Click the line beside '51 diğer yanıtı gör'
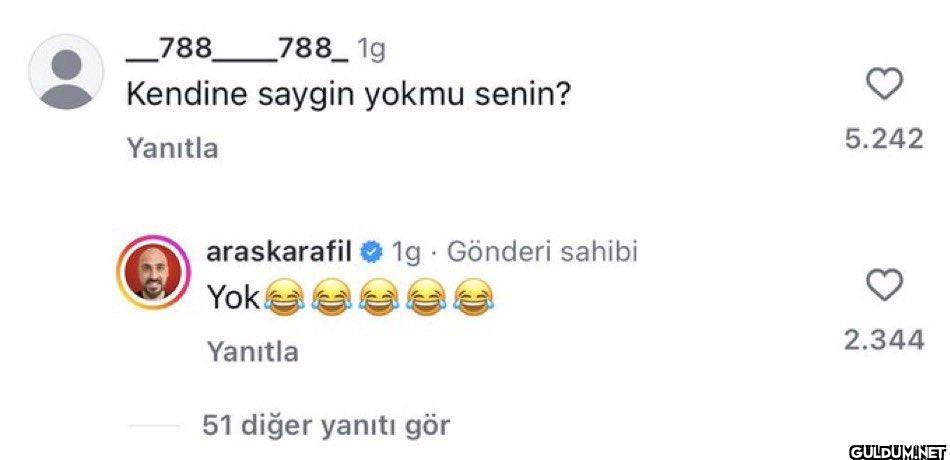950x460 pixels. coord(154,426)
